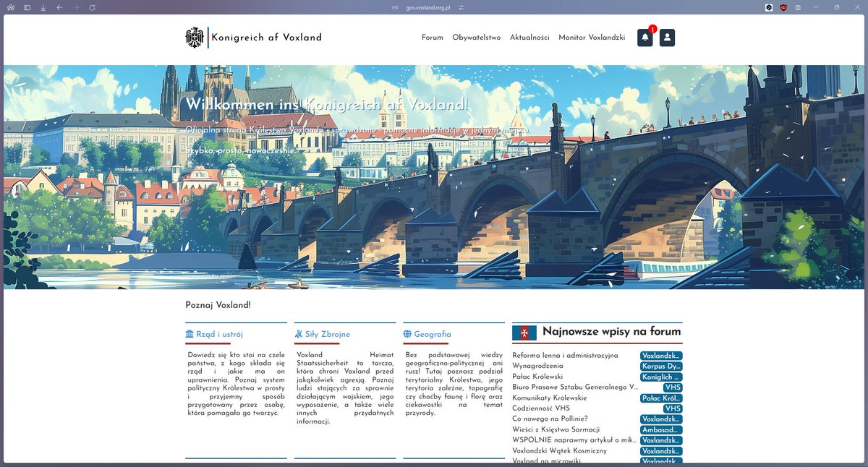Click the globe icon beside Geografia
The image size is (868, 467).
[x=407, y=334]
